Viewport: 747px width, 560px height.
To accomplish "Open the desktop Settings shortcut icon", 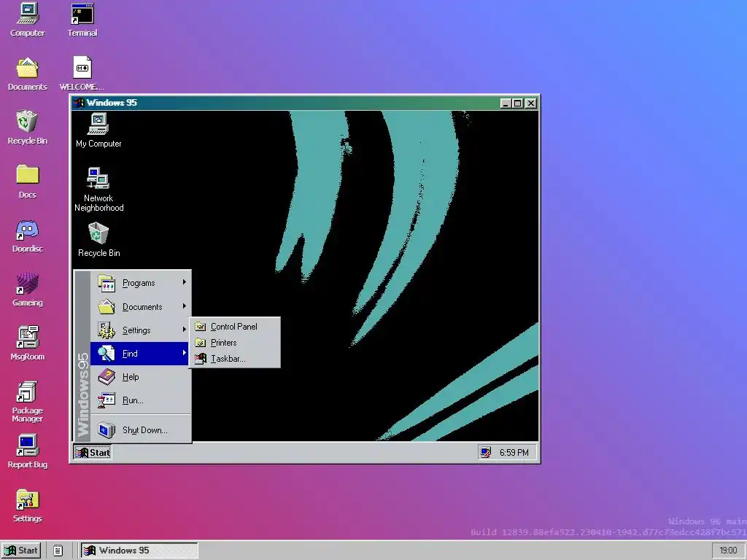I will 27,505.
